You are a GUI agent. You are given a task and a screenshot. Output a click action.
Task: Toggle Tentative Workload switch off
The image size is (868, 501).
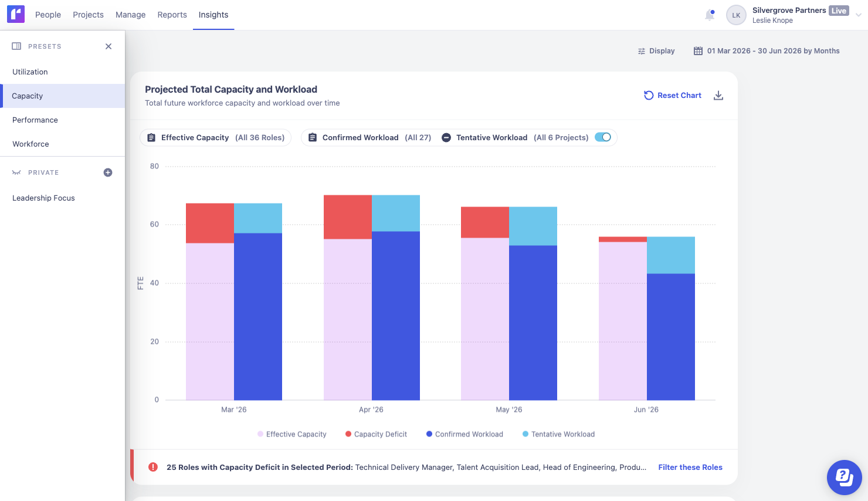[603, 137]
